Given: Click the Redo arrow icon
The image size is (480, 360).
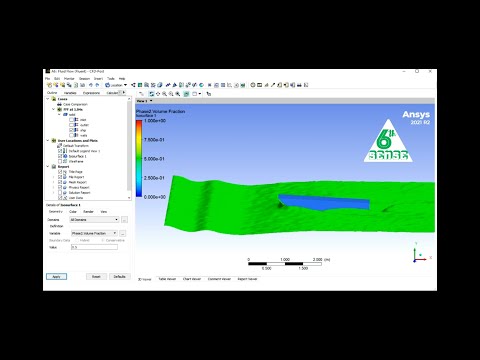Looking at the screenshot, I should (97, 85).
